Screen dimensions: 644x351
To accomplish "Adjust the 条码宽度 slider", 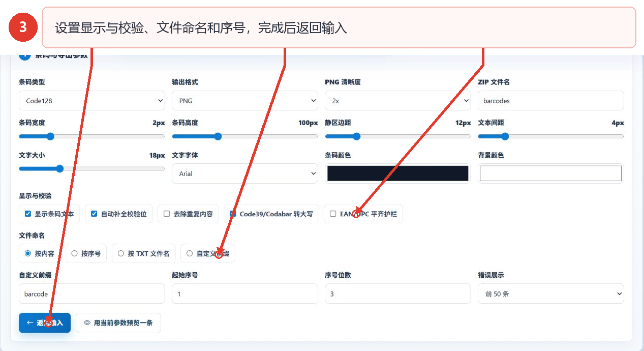I will coord(92,136).
